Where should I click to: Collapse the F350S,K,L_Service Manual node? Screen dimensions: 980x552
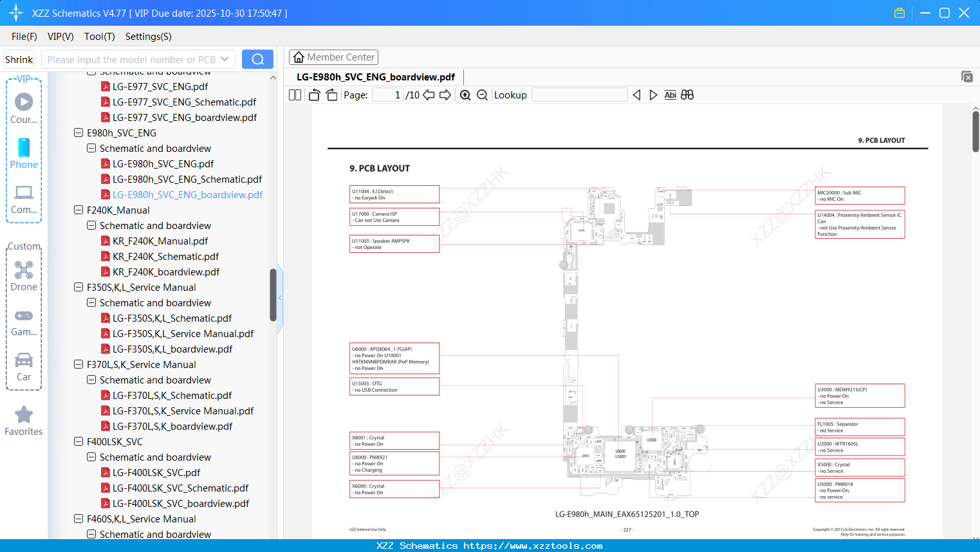tap(79, 288)
